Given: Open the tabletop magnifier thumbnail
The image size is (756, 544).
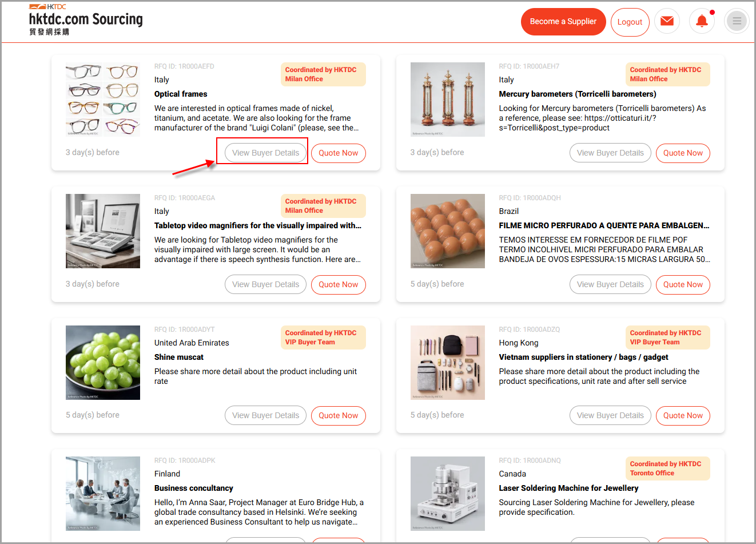Looking at the screenshot, I should [x=103, y=231].
